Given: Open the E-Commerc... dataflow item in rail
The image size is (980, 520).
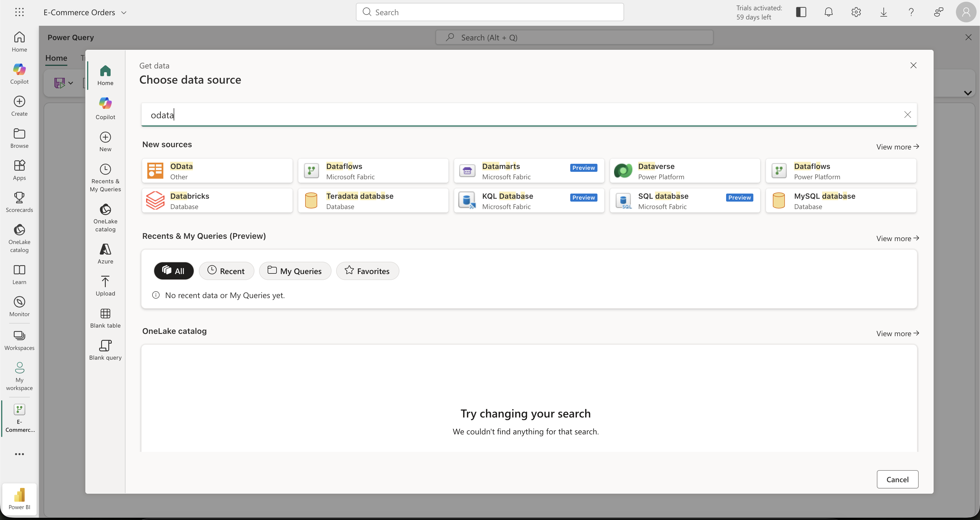Looking at the screenshot, I should (x=19, y=418).
